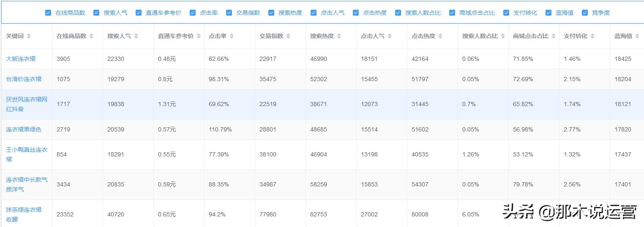Image resolution: width=644 pixels, height=227 pixels.
Task: Sort by 搜索人气 column sort icon
Action: [x=136, y=36]
